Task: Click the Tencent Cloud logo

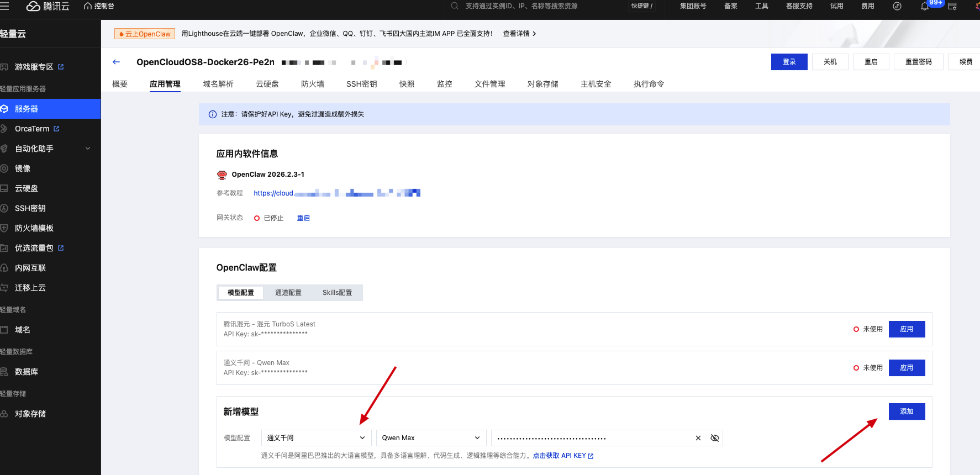Action: click(48, 6)
